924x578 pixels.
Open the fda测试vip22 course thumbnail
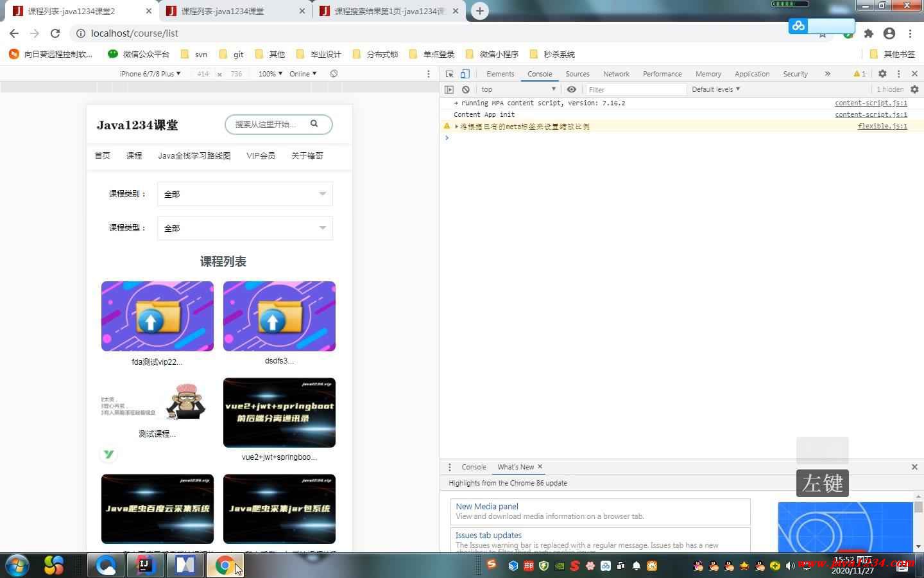point(157,316)
